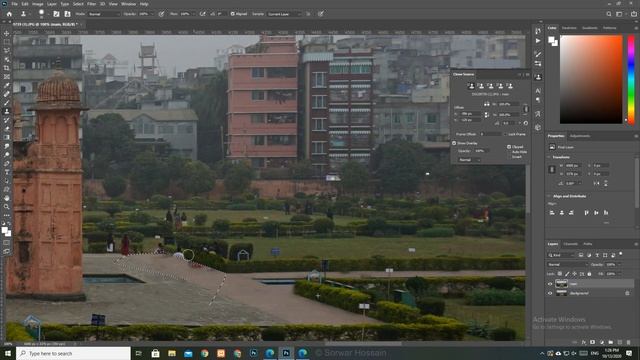The height and width of the screenshot is (360, 640).
Task: Hide the top layer with its eye icon
Action: tap(550, 284)
